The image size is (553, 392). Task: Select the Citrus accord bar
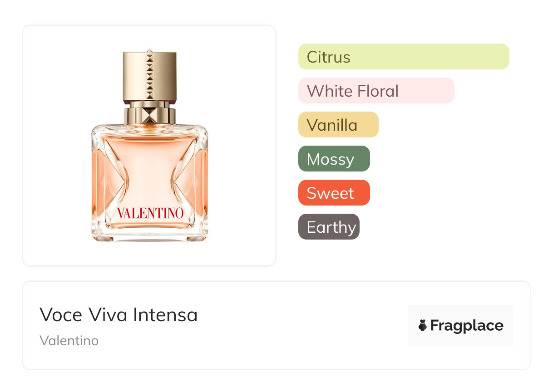[x=403, y=57]
